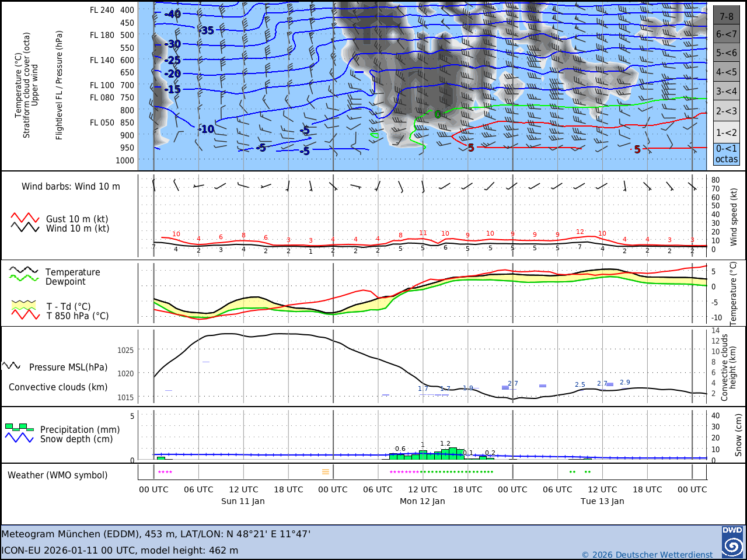Click the orange fog WMO weather symbol
This screenshot has width=747, height=560.
[x=326, y=472]
